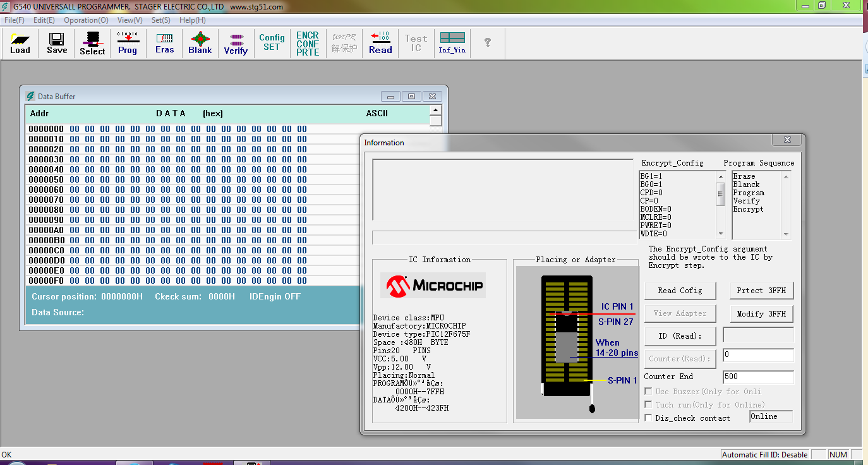Viewport: 868px width, 465px height.
Task: Open the File(F) menu
Action: (14, 20)
